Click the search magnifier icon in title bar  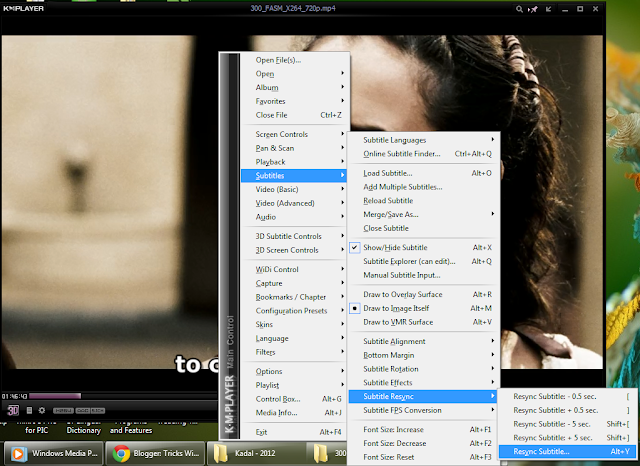[519, 9]
